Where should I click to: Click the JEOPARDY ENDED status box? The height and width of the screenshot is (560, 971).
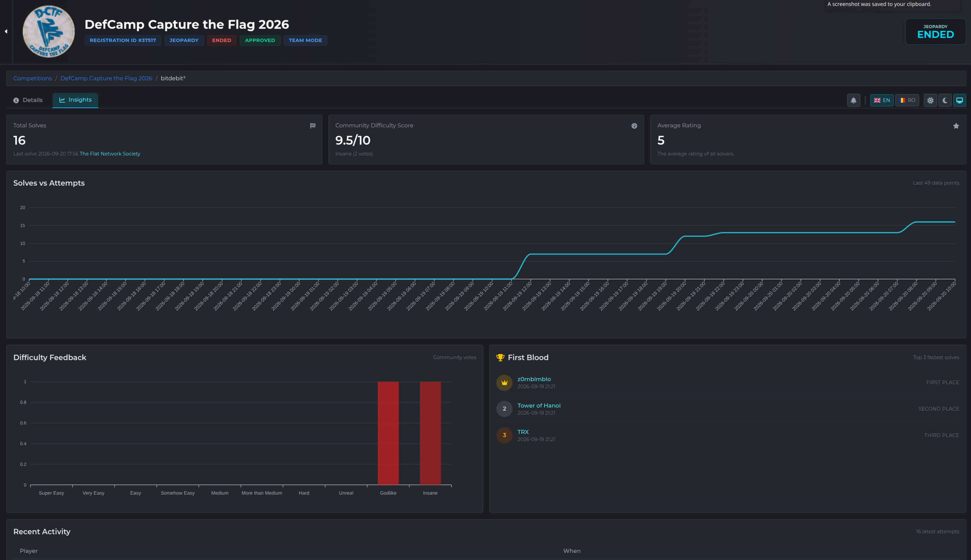935,32
